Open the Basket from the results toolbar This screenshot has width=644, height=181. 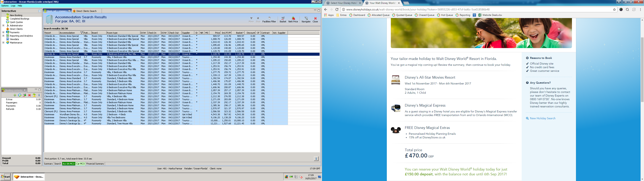point(283,20)
